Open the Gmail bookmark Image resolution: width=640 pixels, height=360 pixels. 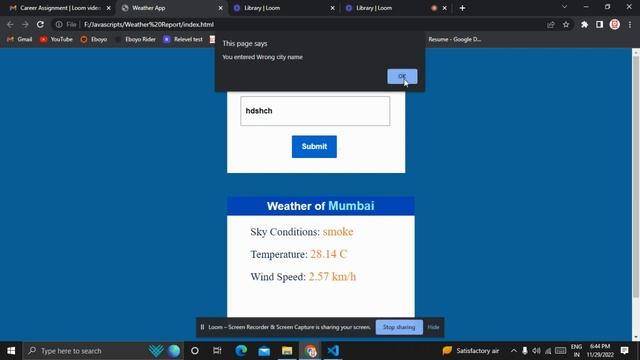coord(20,39)
